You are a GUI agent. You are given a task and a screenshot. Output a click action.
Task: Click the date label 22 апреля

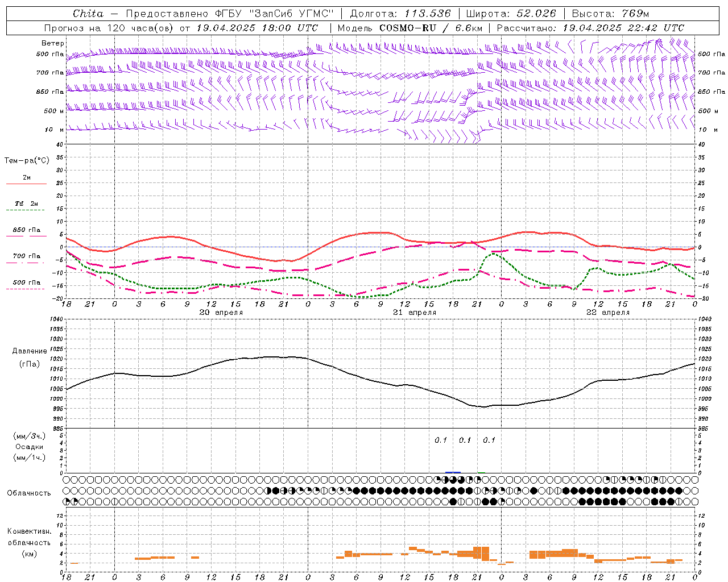click(608, 313)
